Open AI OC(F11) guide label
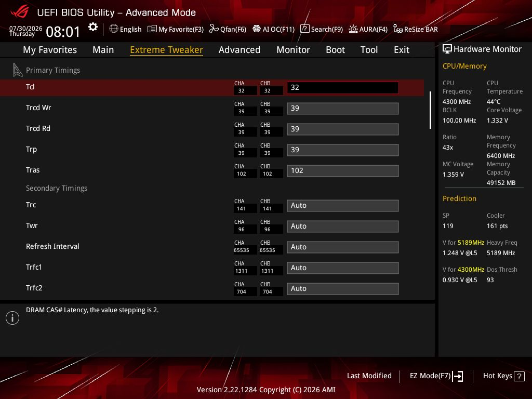This screenshot has width=532, height=399. tap(278, 29)
